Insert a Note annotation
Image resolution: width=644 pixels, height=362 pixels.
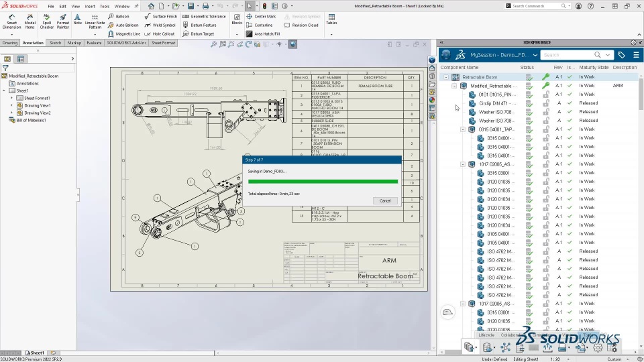pyautogui.click(x=77, y=19)
